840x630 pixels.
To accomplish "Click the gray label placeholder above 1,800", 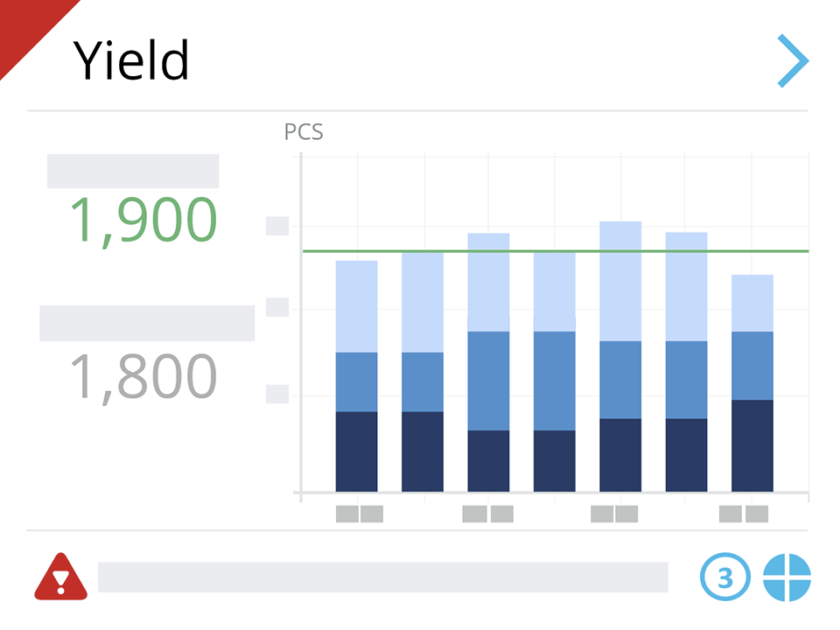I will 147,324.
